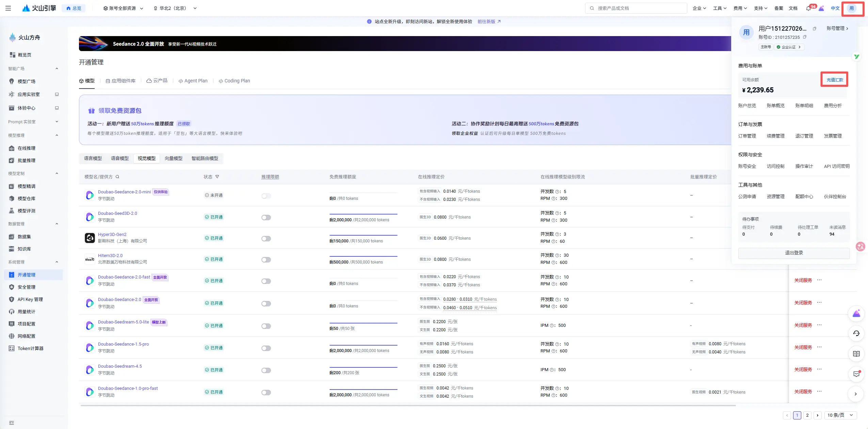868x429 pixels.
Task: Click the Token计算器 calculator icon
Action: pyautogui.click(x=12, y=348)
